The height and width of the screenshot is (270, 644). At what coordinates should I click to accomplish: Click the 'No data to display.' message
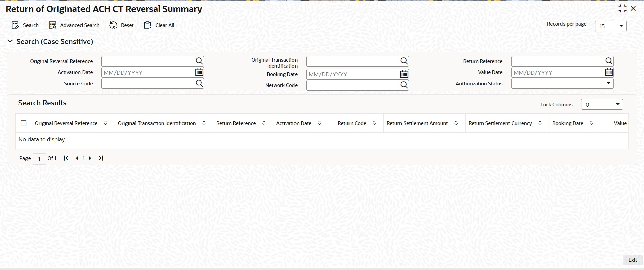[42, 139]
